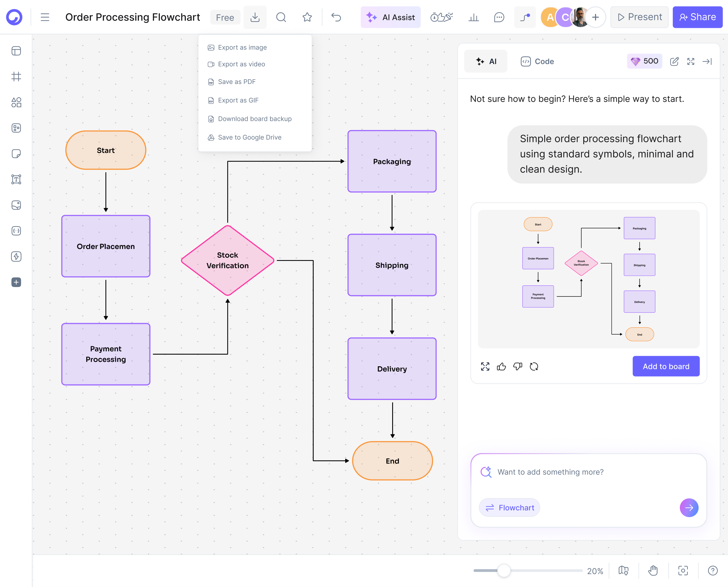Click the Share button
The image size is (728, 587).
tap(697, 17)
